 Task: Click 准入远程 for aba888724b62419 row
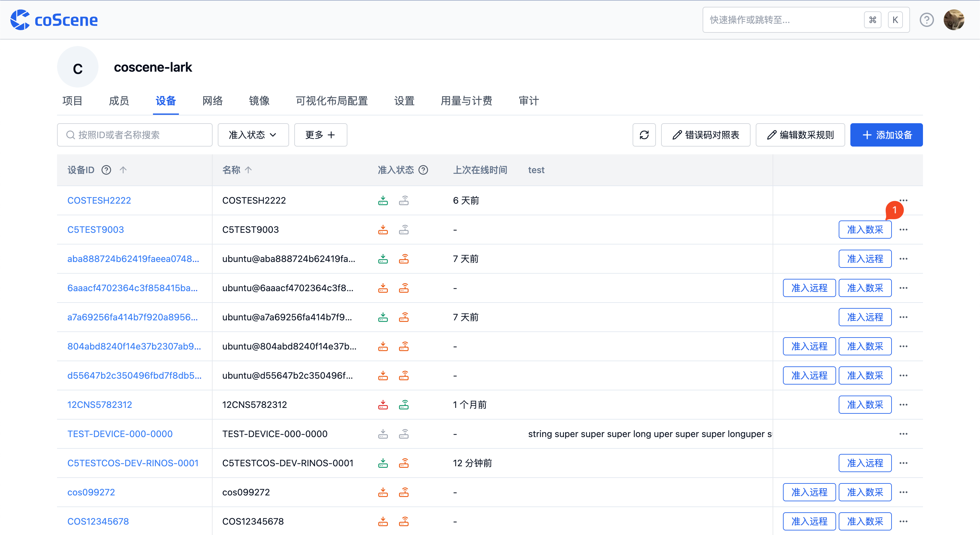click(865, 259)
